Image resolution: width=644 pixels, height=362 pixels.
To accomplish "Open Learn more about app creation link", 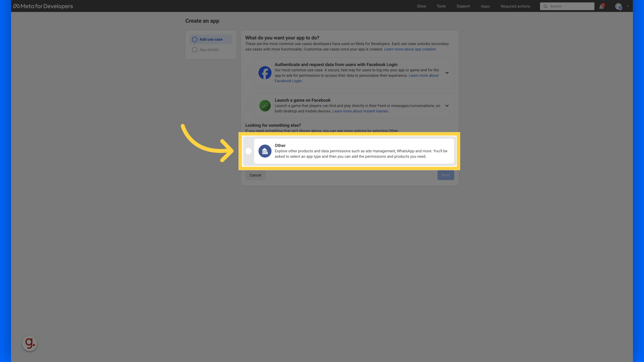I will point(410,49).
